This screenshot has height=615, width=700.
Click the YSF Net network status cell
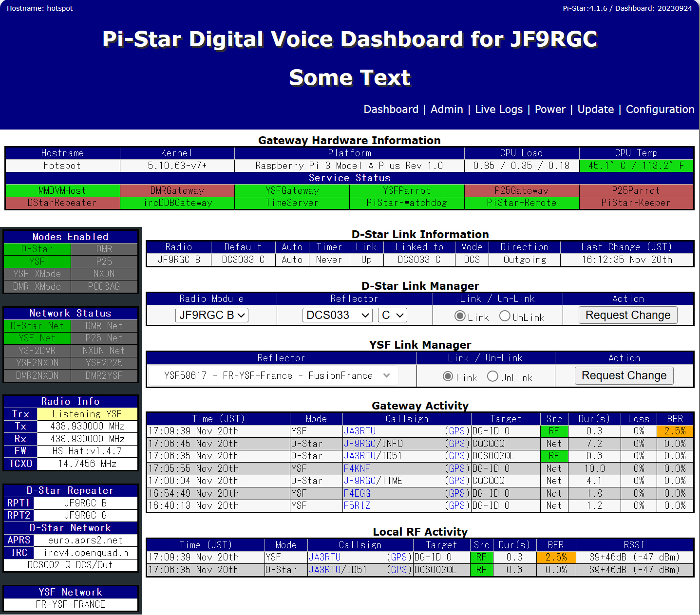(37, 338)
